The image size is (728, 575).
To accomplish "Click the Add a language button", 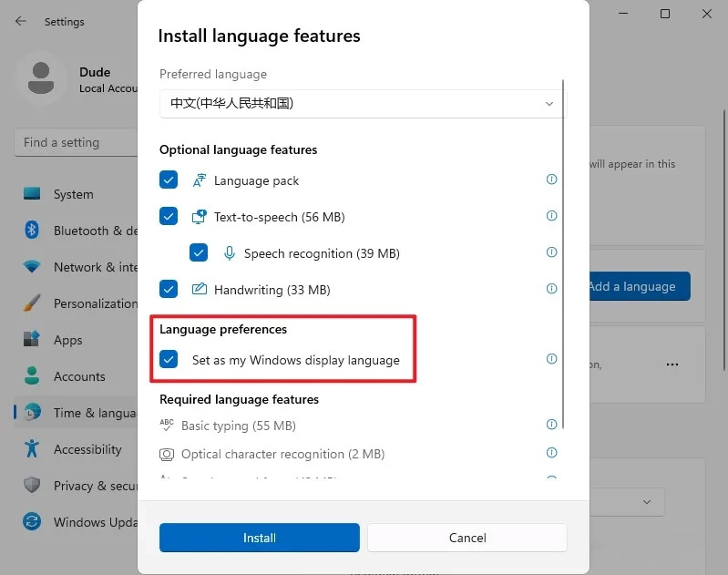I will [640, 286].
